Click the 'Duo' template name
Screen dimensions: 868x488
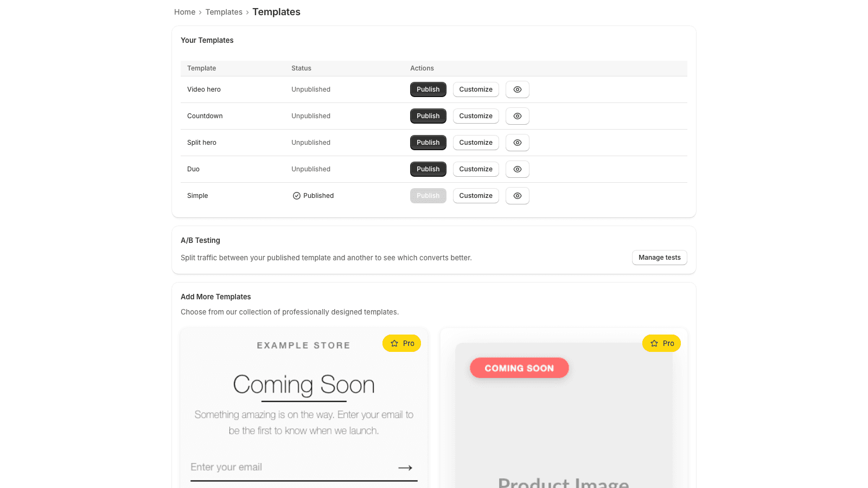(193, 169)
